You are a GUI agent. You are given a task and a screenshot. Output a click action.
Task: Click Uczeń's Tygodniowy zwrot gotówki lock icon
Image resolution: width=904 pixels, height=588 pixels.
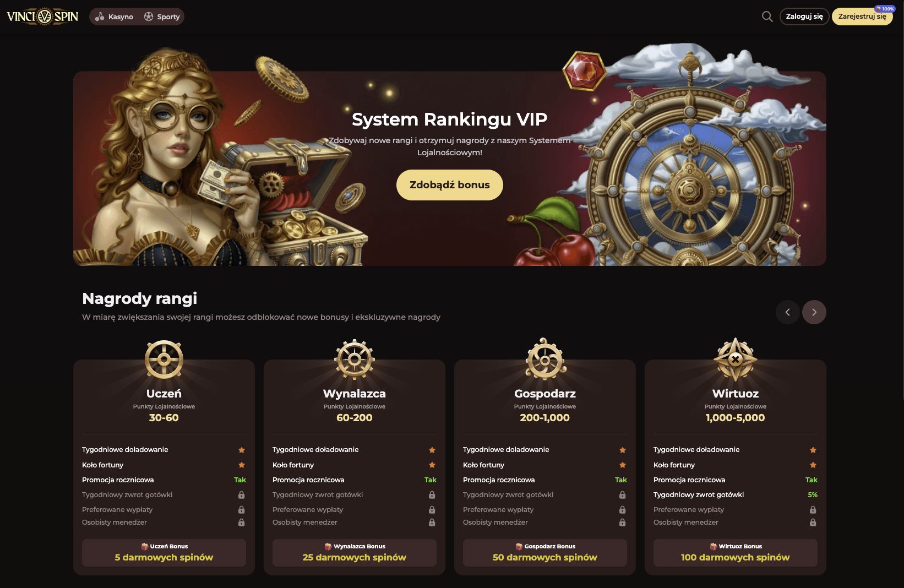pyautogui.click(x=241, y=495)
